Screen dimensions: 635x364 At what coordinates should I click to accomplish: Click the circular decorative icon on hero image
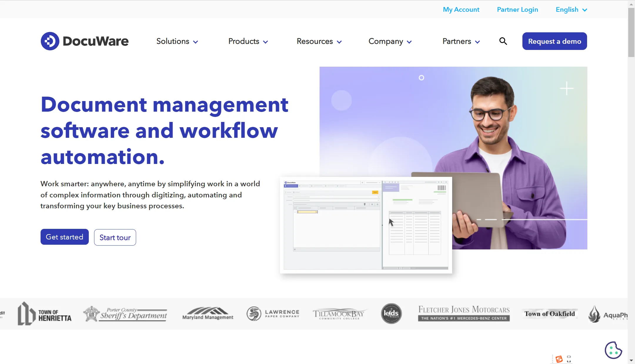(421, 78)
